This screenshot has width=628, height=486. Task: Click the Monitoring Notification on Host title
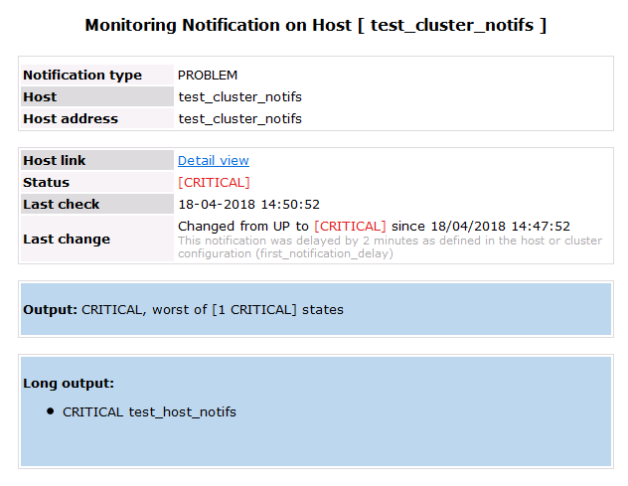[x=315, y=25]
